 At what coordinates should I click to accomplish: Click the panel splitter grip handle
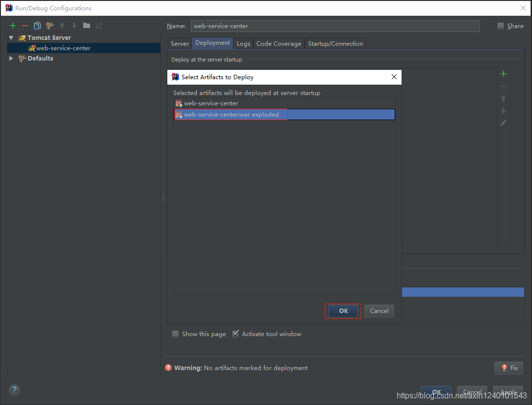[162, 198]
